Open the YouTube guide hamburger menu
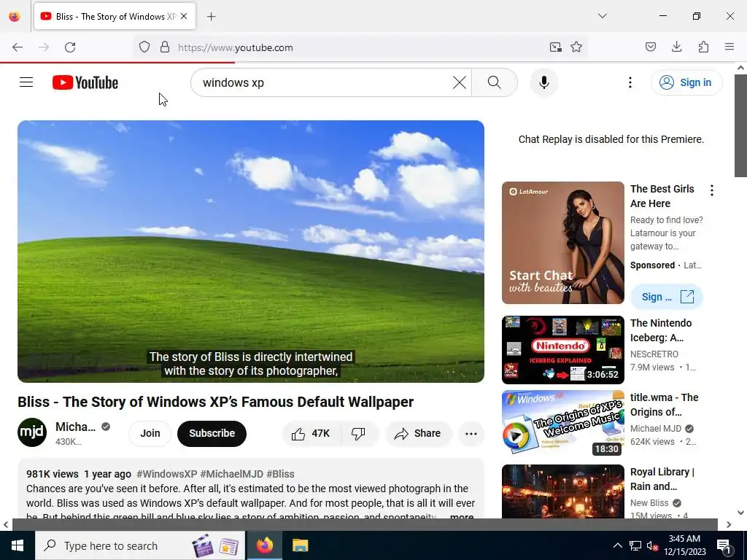Screen dimensions: 747x560 [26, 82]
